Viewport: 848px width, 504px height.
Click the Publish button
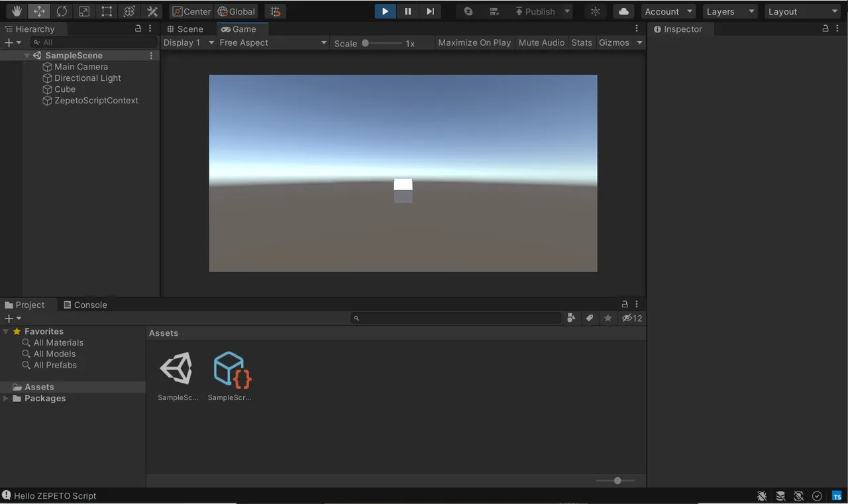click(534, 11)
